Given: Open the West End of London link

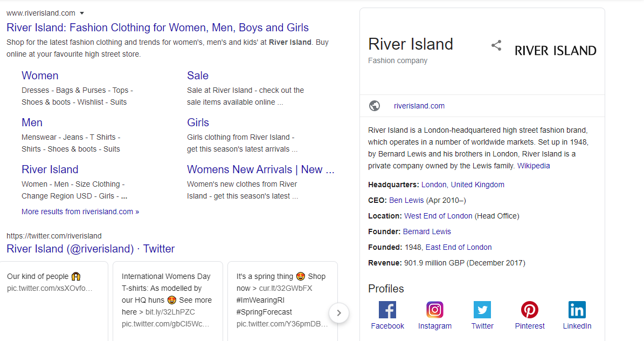Looking at the screenshot, I should pos(438,216).
